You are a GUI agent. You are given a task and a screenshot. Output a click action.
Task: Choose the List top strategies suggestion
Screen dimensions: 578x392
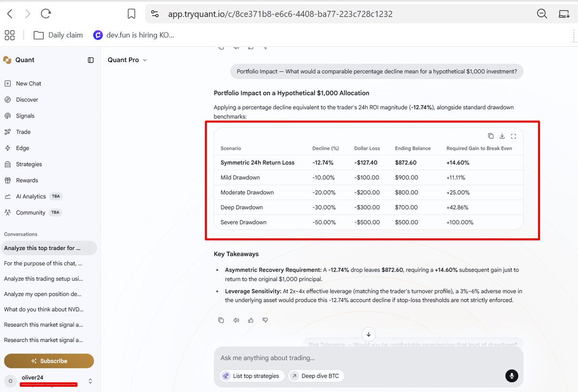coord(252,376)
